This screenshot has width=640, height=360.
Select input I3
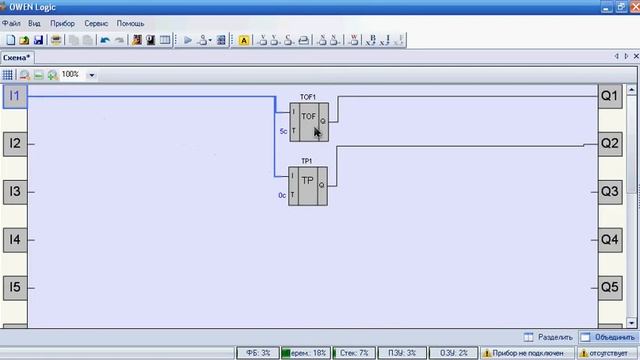15,192
